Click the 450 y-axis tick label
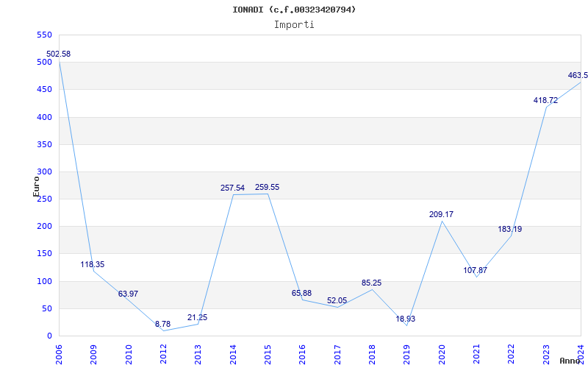This screenshot has height=368, width=588. 44,90
